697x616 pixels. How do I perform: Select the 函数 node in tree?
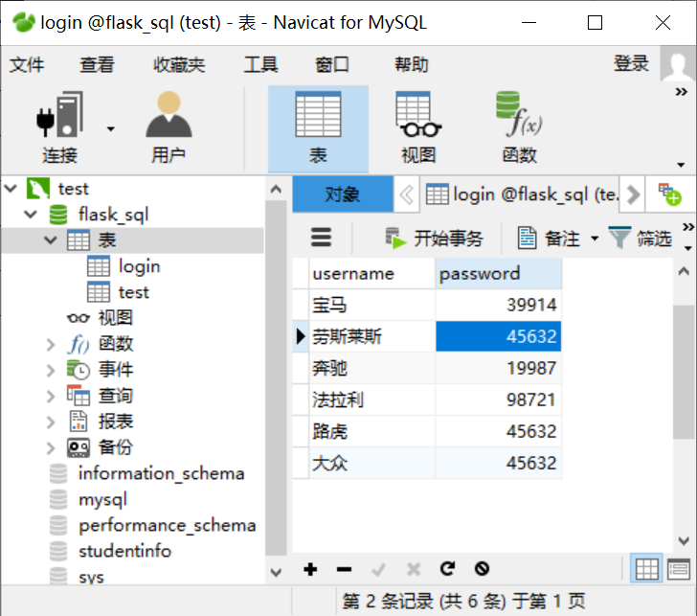coord(116,344)
